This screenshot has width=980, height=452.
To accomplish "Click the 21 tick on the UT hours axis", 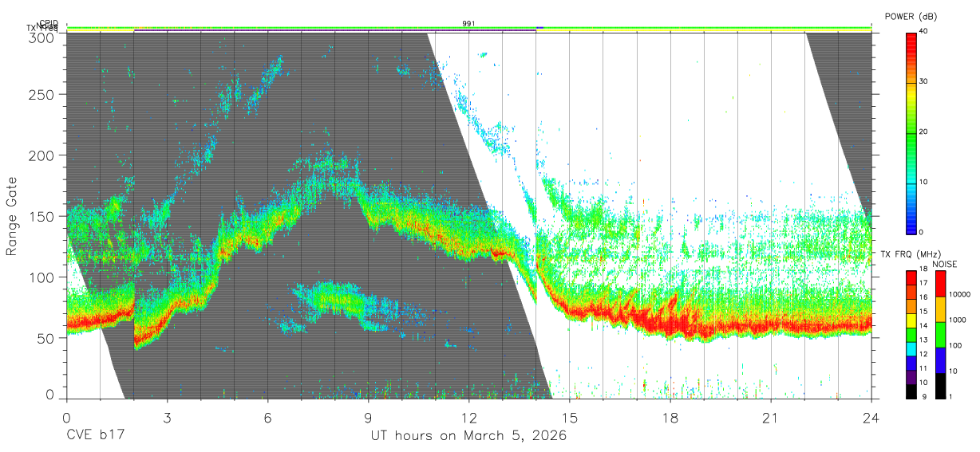I will pyautogui.click(x=770, y=417).
